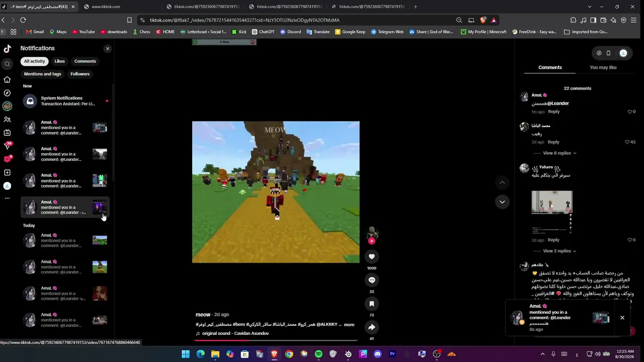Reply to محمد الباشا comment
The image size is (644, 362).
click(x=553, y=142)
